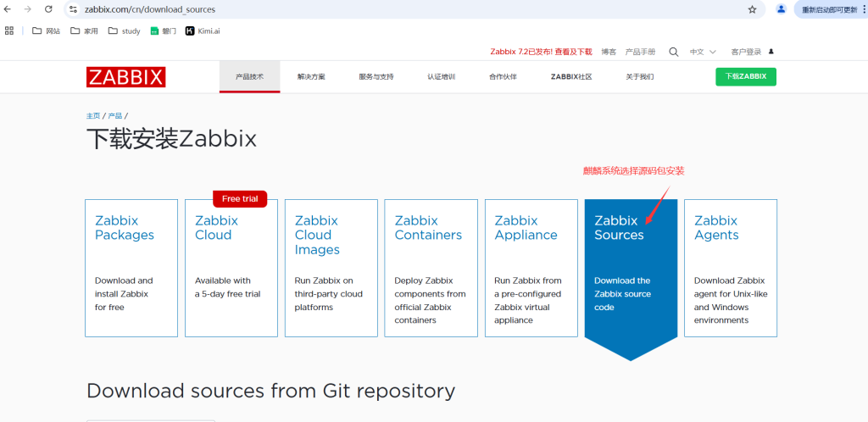Bookmark this page with the star icon
This screenshot has height=422, width=868.
pyautogui.click(x=752, y=9)
